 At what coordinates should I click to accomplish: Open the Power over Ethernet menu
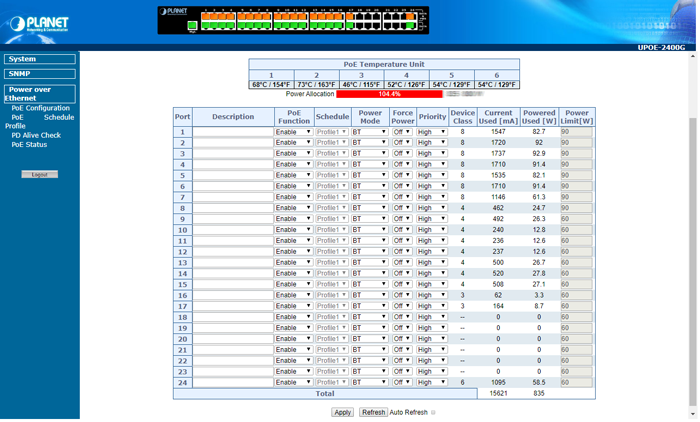pyautogui.click(x=40, y=94)
